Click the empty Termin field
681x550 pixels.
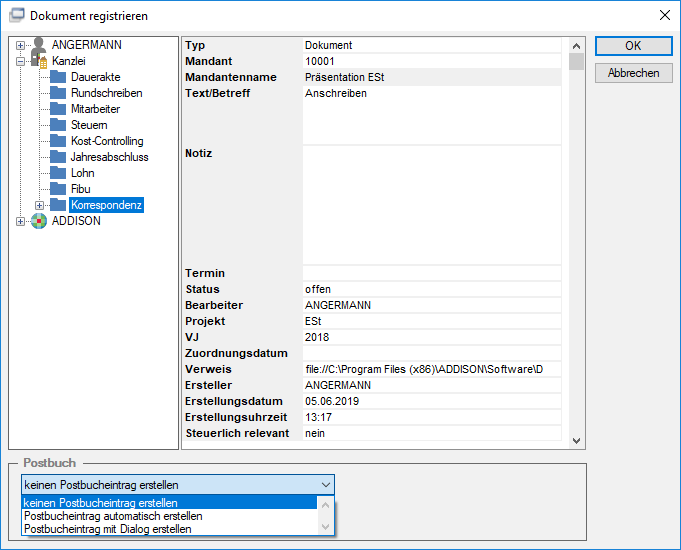click(432, 273)
